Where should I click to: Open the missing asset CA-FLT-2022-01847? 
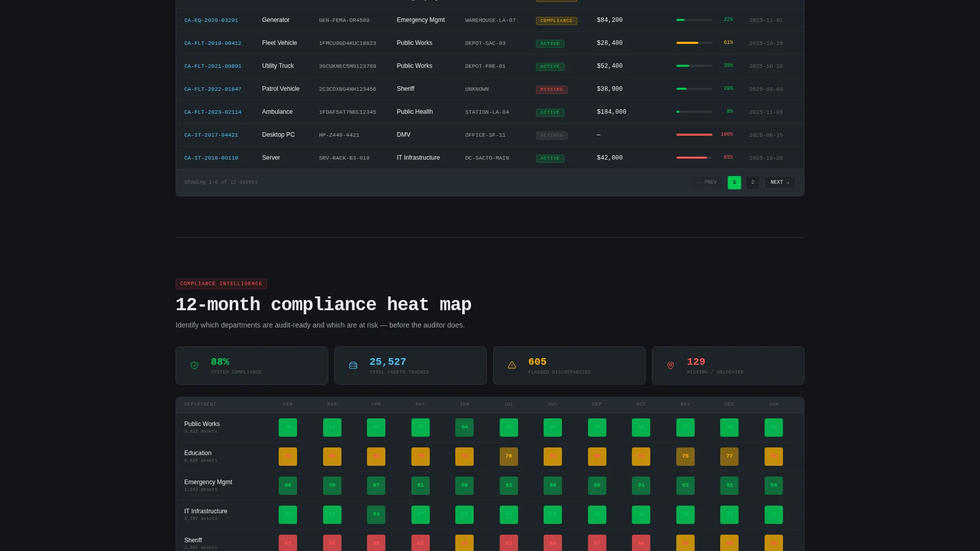tap(213, 89)
